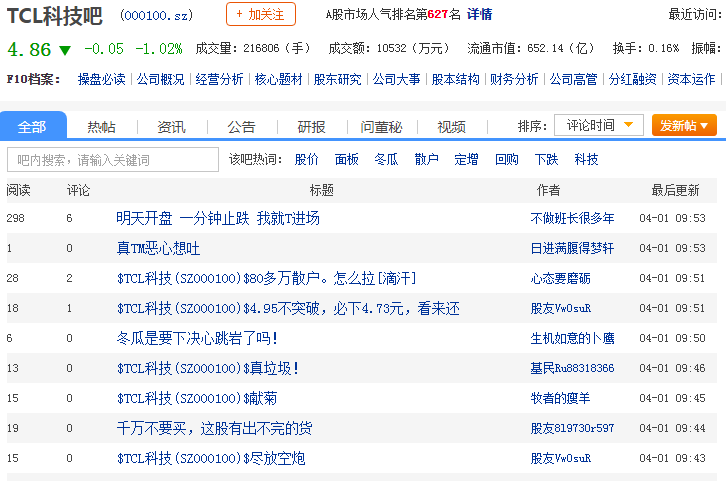Open author profile 心态要磨砺

pos(560,278)
